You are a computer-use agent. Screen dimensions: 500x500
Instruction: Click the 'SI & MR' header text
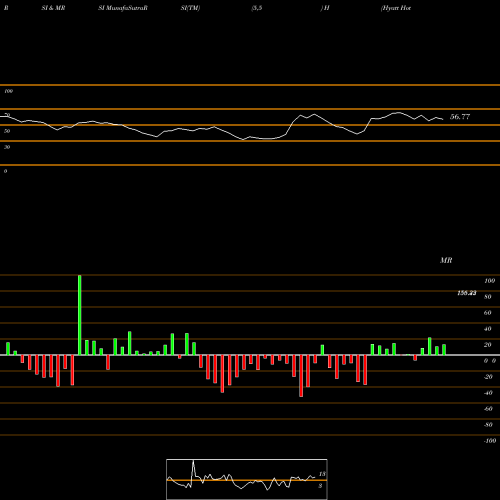pos(53,8)
